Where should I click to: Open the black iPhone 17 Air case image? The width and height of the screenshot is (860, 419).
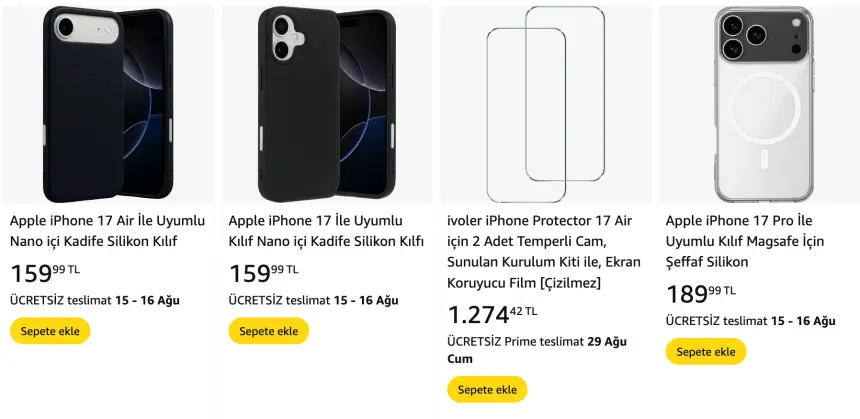pyautogui.click(x=108, y=104)
